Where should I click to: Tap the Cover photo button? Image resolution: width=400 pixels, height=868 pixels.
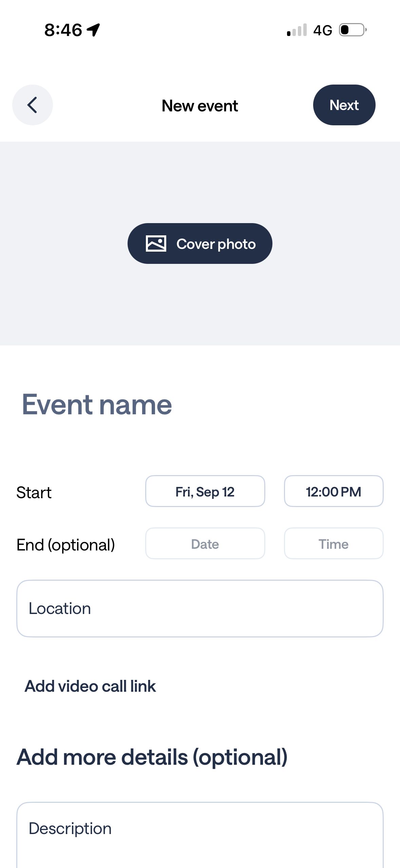pyautogui.click(x=200, y=243)
